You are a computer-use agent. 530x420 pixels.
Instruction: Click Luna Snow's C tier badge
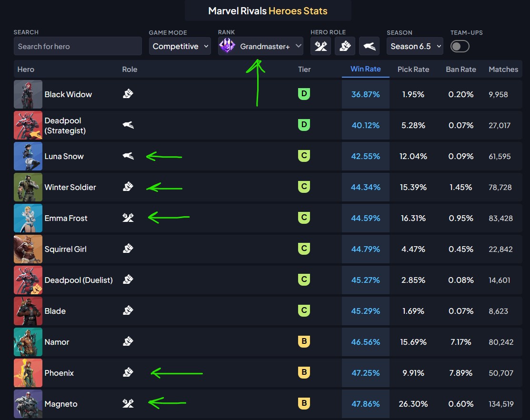[x=304, y=155]
